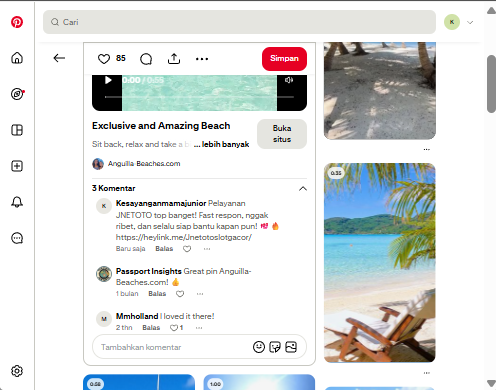
Task: Go back with the left arrow
Action: tap(59, 58)
